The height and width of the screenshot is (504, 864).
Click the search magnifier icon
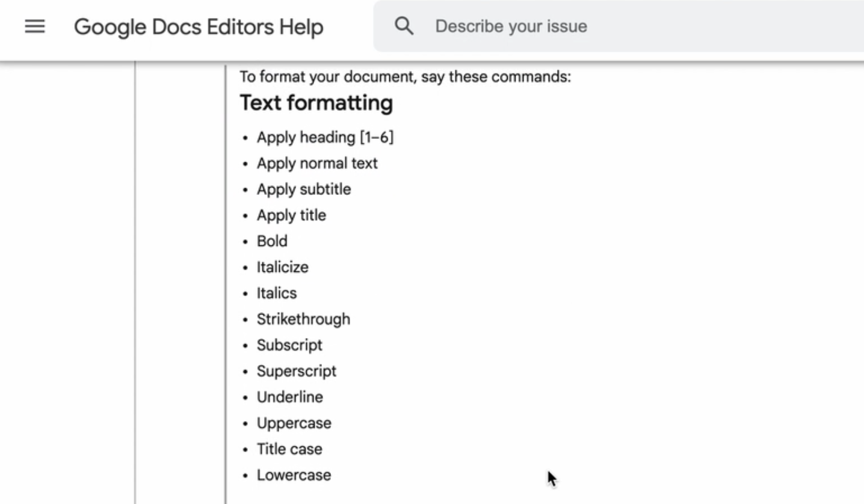pos(404,26)
